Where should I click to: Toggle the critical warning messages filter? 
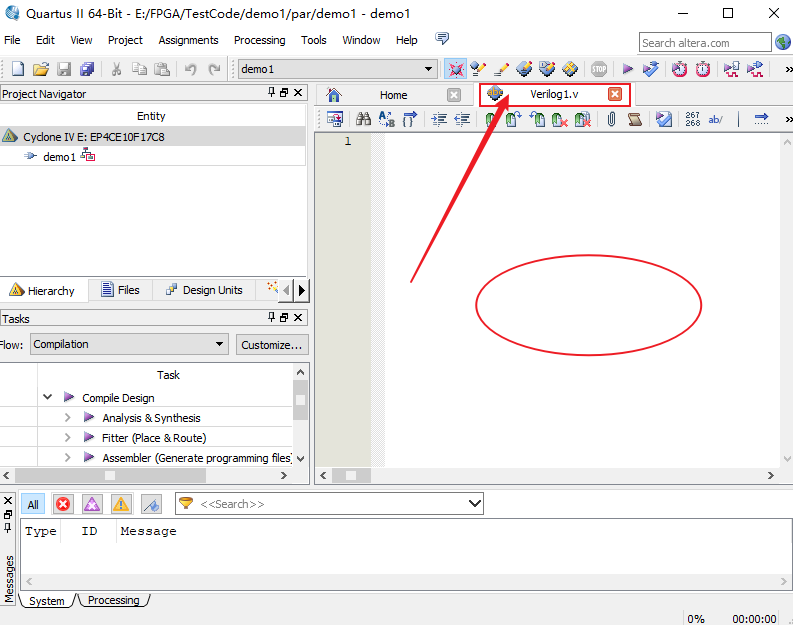(92, 505)
